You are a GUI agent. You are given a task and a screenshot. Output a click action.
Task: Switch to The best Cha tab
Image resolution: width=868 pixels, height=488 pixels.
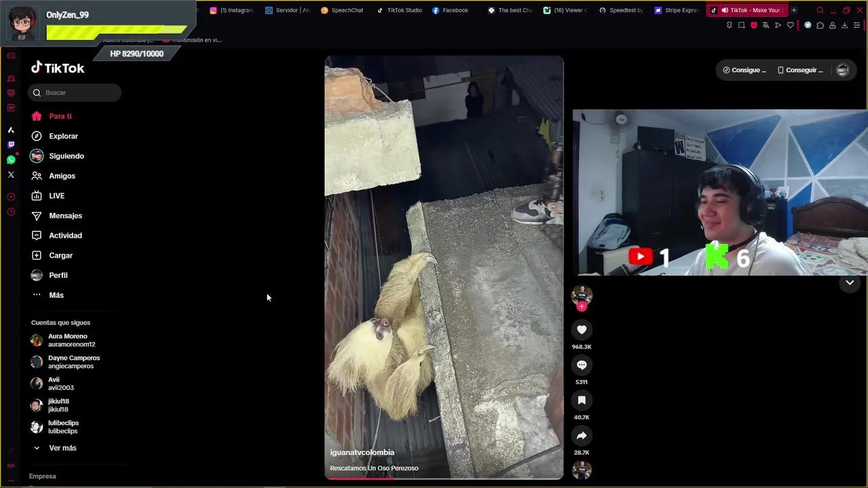point(510,10)
